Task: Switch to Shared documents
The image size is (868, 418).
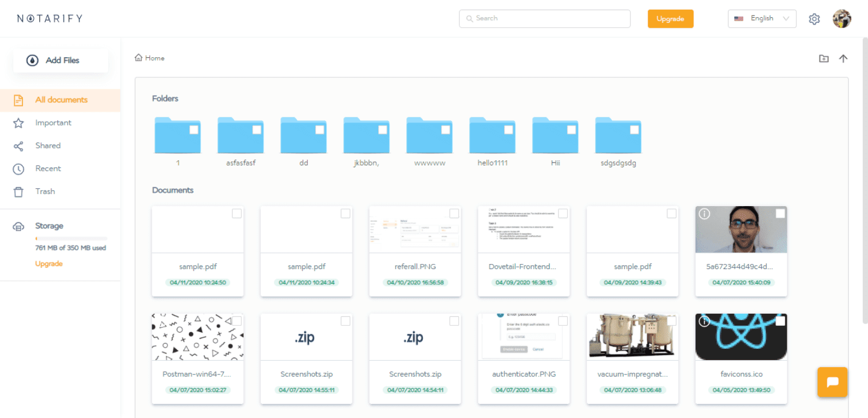Action: tap(48, 145)
